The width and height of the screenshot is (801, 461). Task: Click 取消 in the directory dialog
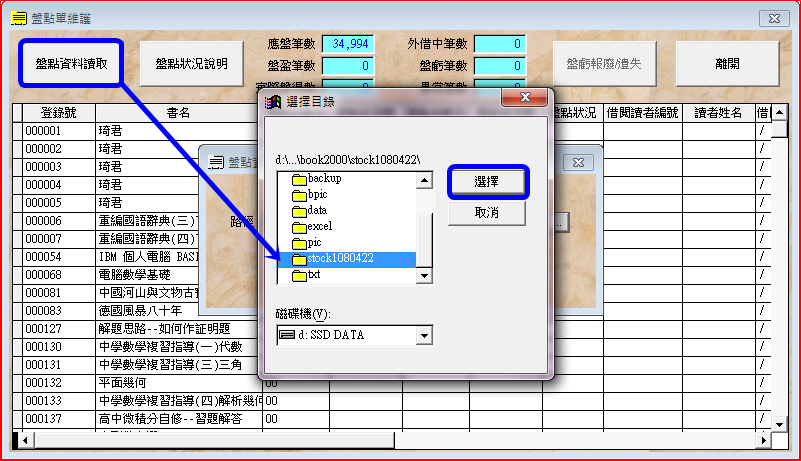coord(487,213)
